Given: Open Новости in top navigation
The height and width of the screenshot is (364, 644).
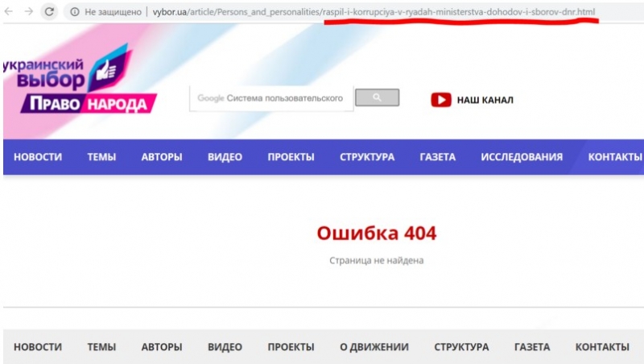Looking at the screenshot, I should pos(38,157).
